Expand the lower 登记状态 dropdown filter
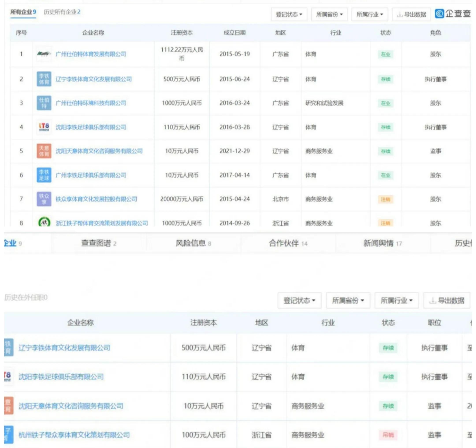Viewport: 476px width, 448px height. [x=299, y=300]
